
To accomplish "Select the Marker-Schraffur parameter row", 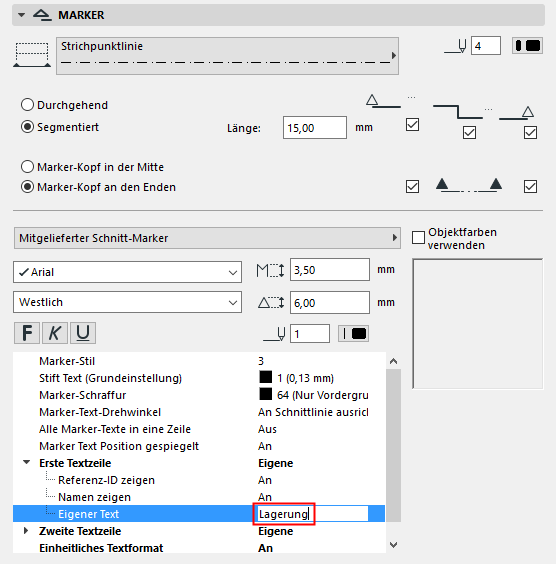I will click(x=199, y=395).
